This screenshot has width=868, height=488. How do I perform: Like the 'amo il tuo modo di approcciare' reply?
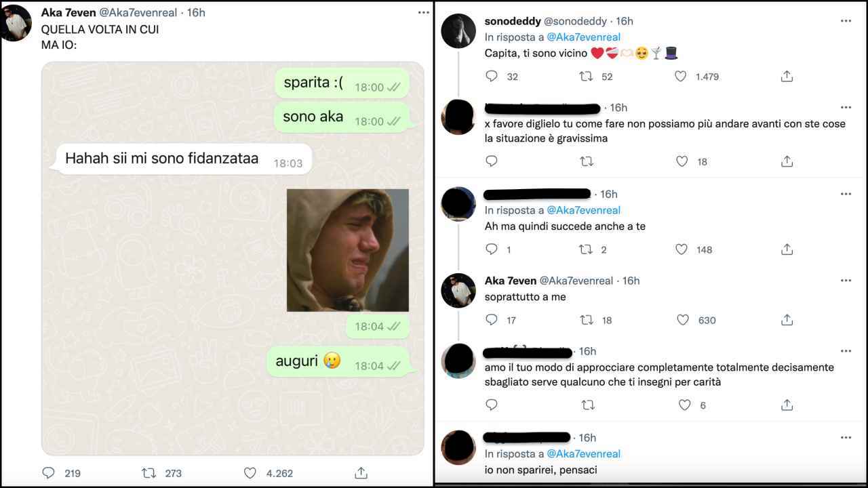[x=684, y=405]
